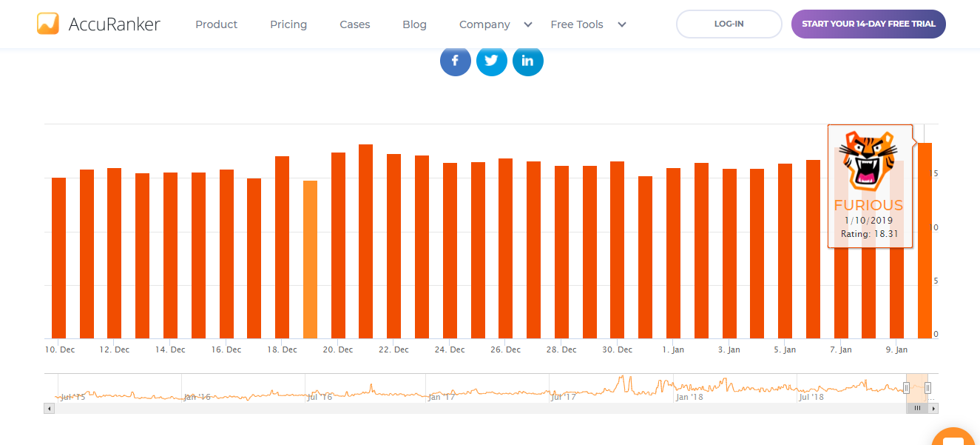Share the chart on Twitter
Viewport: 980px width, 445px height.
click(x=491, y=61)
